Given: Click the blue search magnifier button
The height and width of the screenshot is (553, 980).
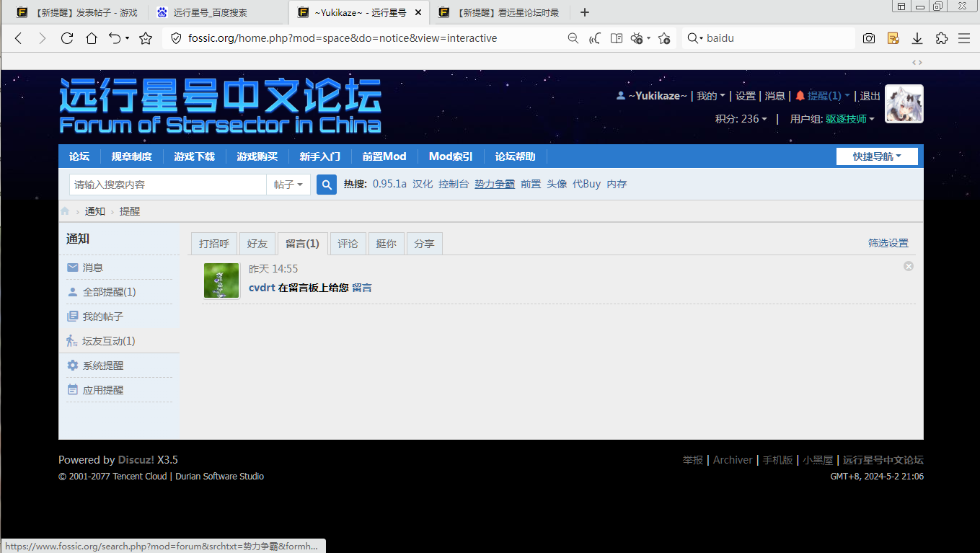Looking at the screenshot, I should 327,185.
